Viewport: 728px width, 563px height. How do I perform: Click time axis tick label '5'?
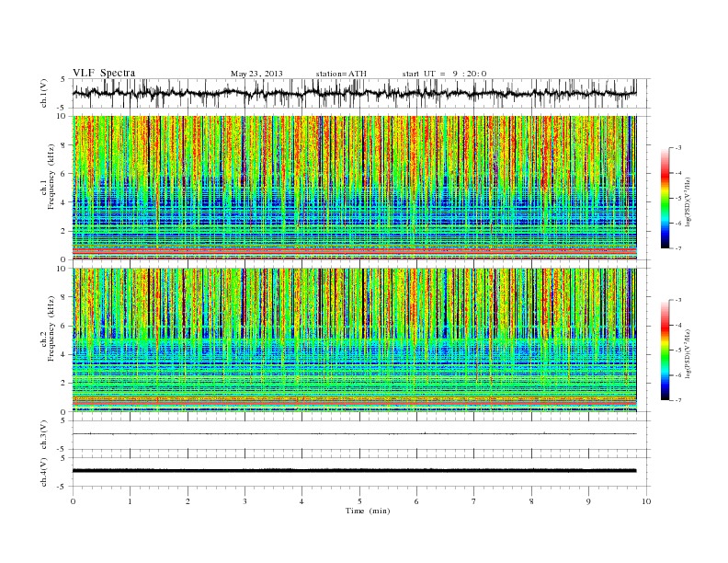(x=359, y=501)
